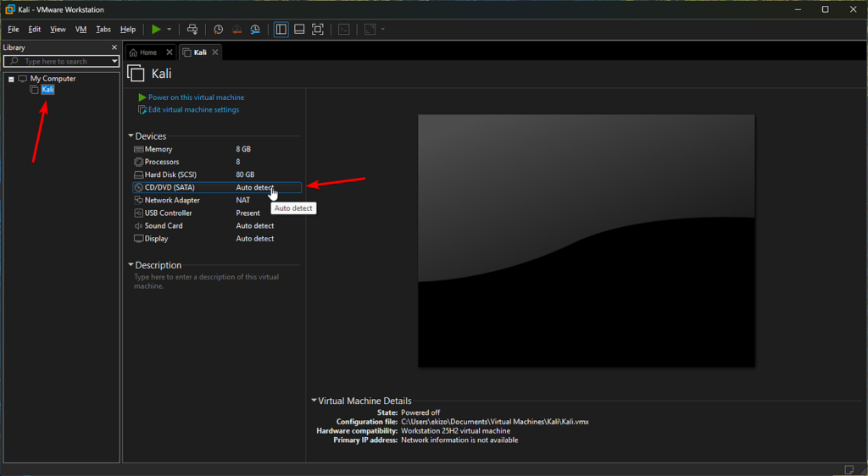Click the console view toolbar icon
The image size is (868, 476).
[x=344, y=30]
